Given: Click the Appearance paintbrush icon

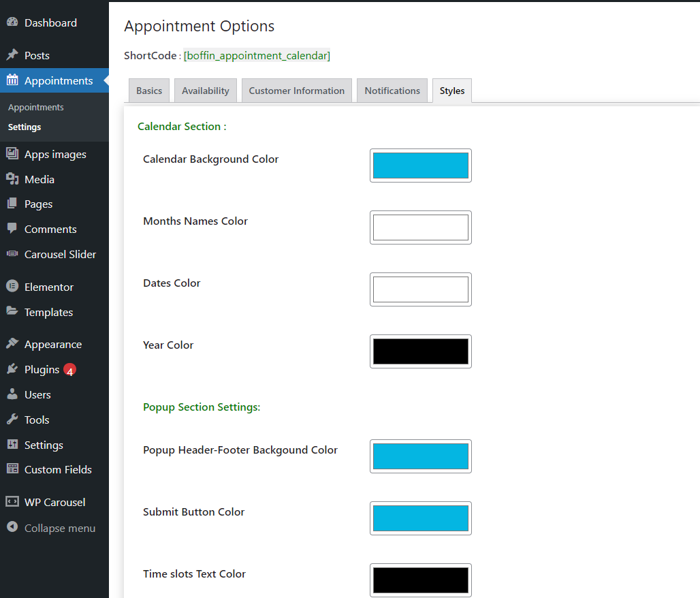Looking at the screenshot, I should coord(12,343).
